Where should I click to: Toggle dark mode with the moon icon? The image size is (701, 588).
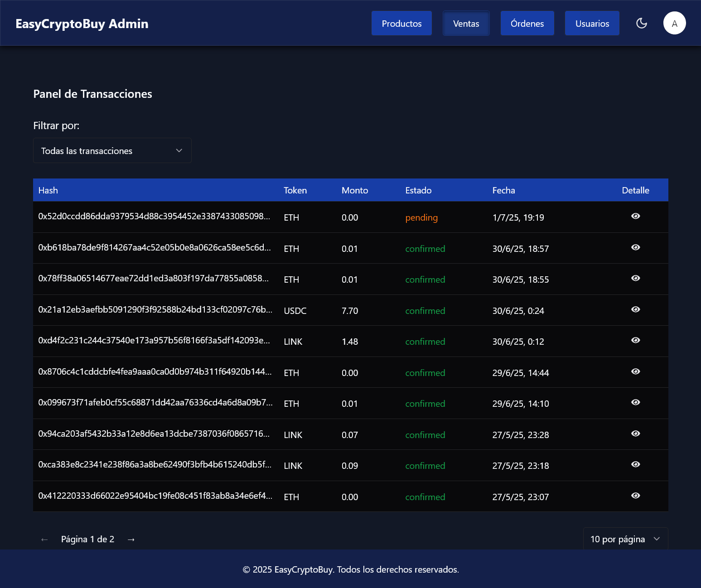(x=641, y=23)
